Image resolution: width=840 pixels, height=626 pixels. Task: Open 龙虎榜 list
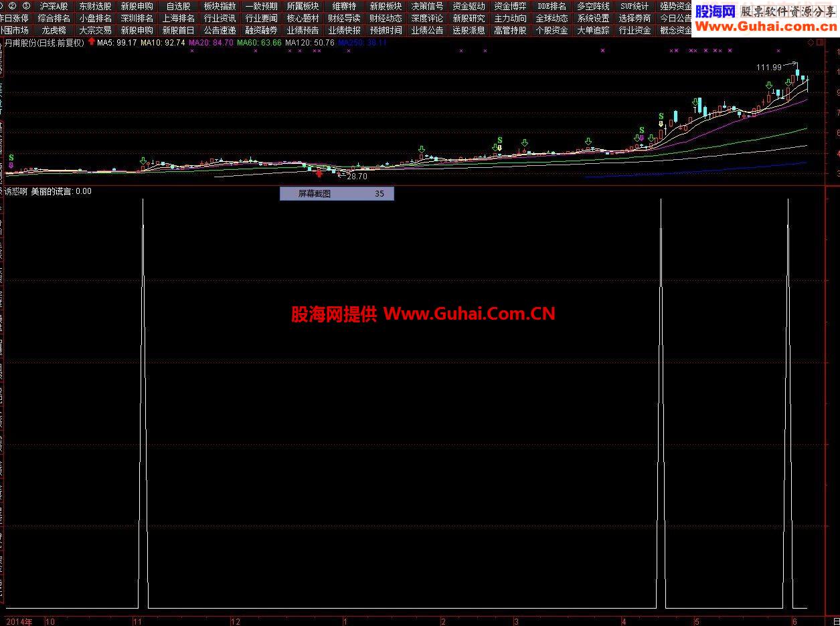click(x=54, y=30)
